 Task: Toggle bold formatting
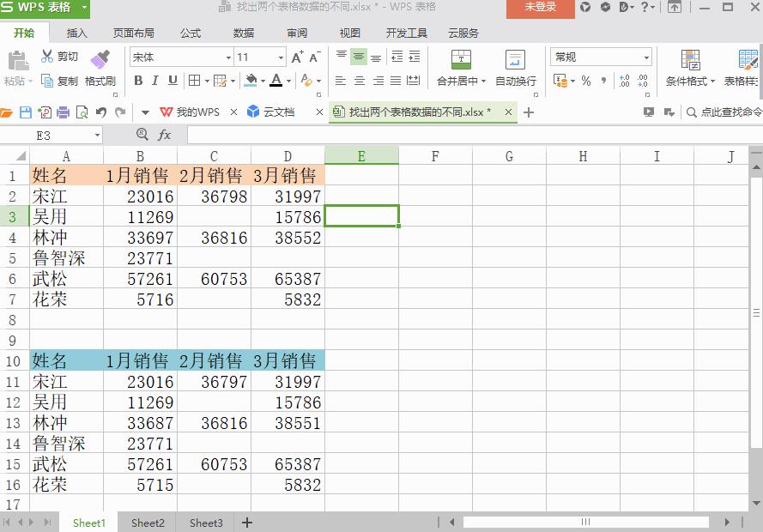pyautogui.click(x=137, y=80)
